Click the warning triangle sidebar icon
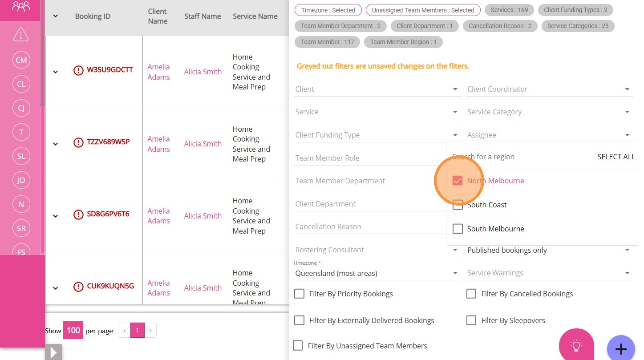Image resolution: width=644 pixels, height=360 pixels. (21, 34)
